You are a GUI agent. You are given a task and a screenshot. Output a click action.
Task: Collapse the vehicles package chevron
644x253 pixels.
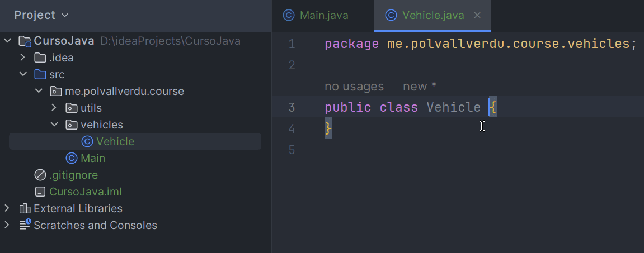(x=54, y=124)
